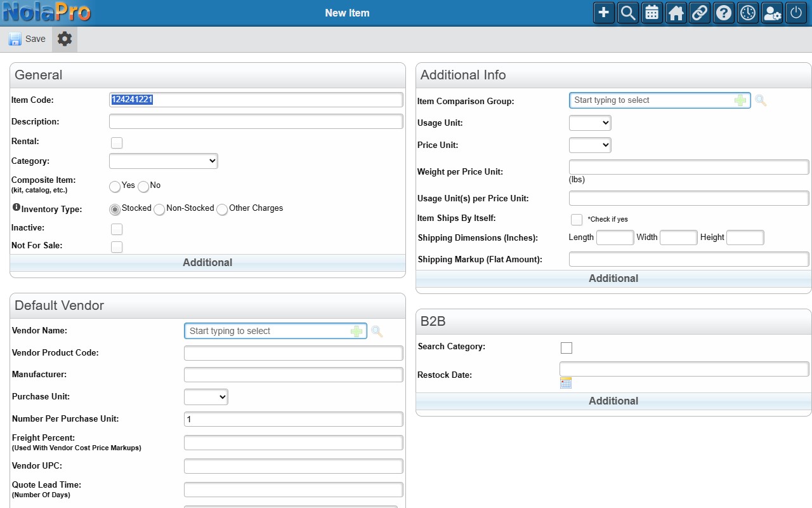The height and width of the screenshot is (508, 812).
Task: Go to the home icon in top bar
Action: click(x=676, y=13)
